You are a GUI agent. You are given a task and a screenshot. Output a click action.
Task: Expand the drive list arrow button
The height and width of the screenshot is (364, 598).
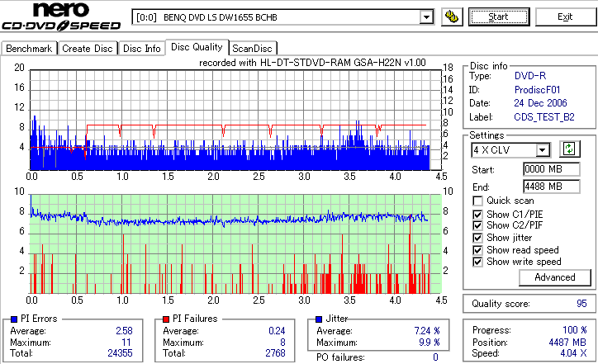426,17
